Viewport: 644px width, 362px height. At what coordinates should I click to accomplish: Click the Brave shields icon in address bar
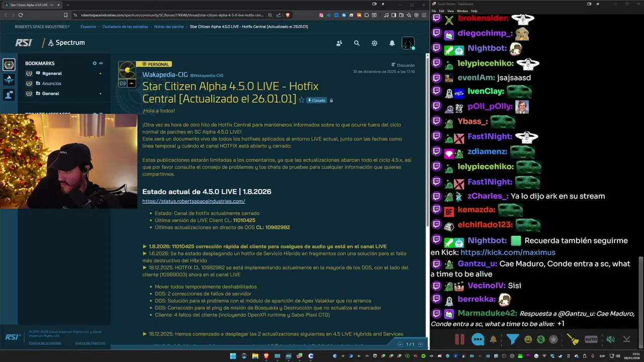[x=288, y=15]
